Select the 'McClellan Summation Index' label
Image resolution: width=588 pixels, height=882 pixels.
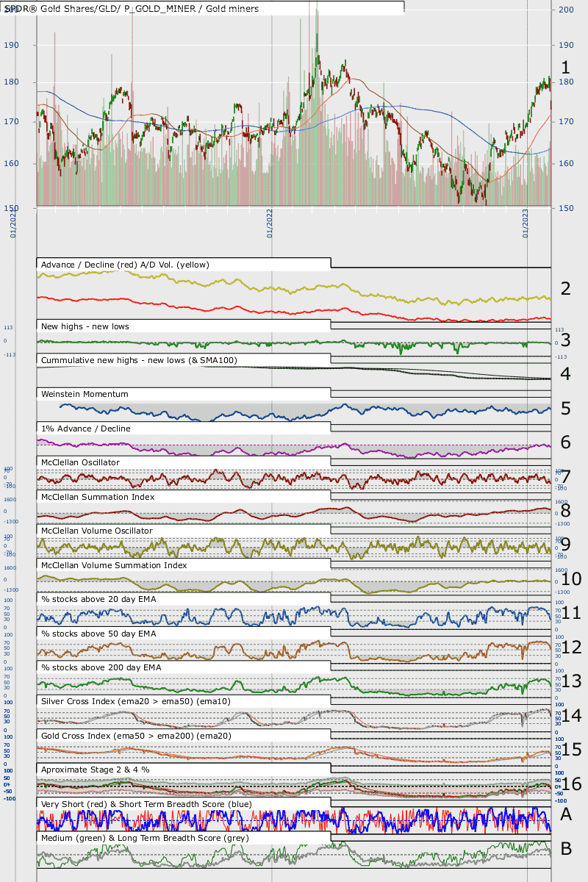click(x=98, y=497)
